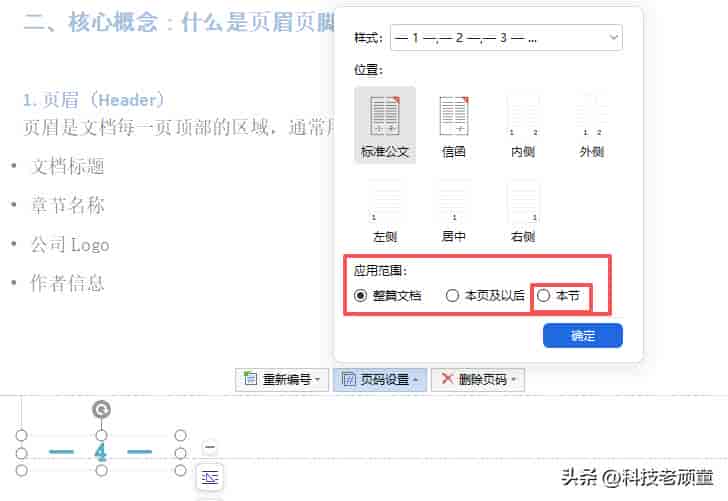Click the bullet text 文档标题

pos(68,167)
